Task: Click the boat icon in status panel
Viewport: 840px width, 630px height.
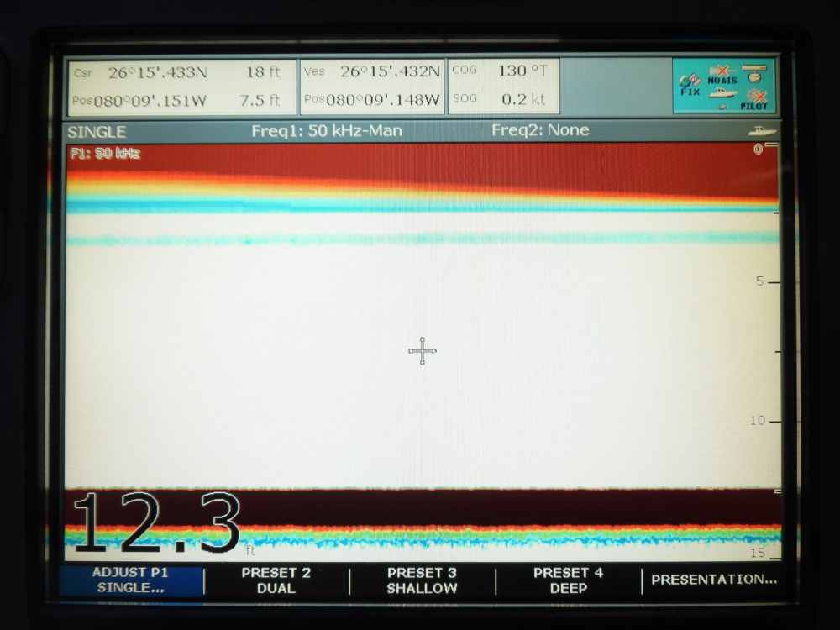Action: click(721, 95)
